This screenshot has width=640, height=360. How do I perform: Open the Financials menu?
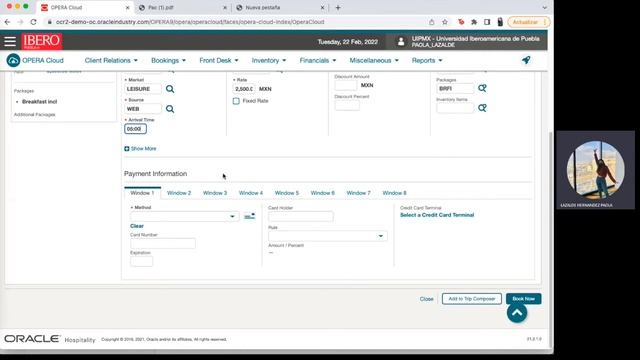[x=318, y=60]
